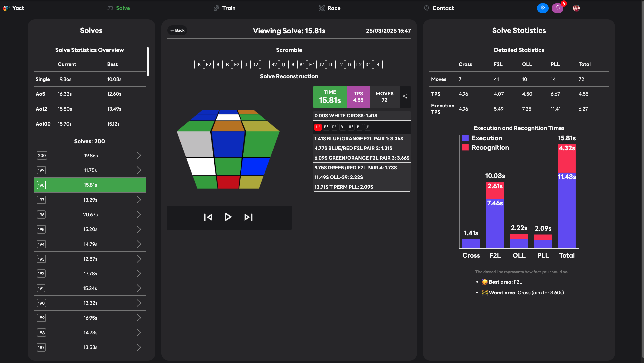Click the Execution legend color swatch
644x363 pixels.
click(465, 138)
